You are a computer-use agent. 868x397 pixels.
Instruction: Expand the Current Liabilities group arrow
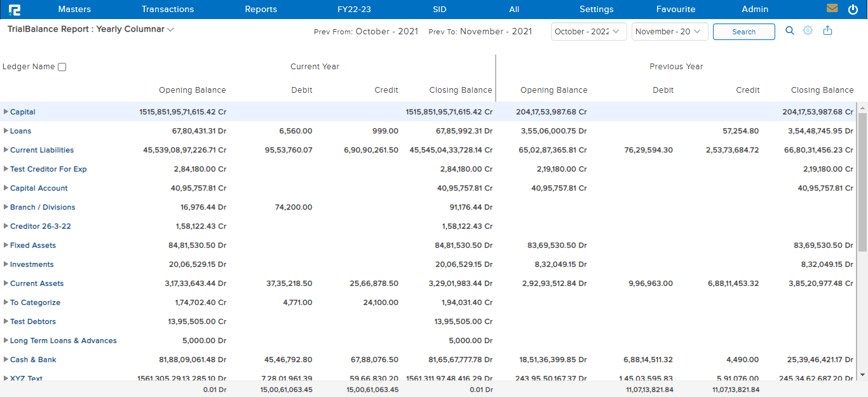pos(6,150)
